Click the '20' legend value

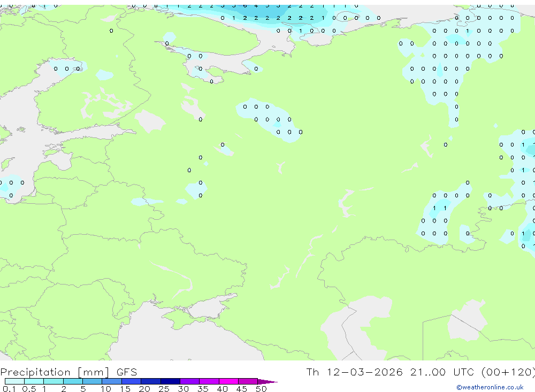144,389
